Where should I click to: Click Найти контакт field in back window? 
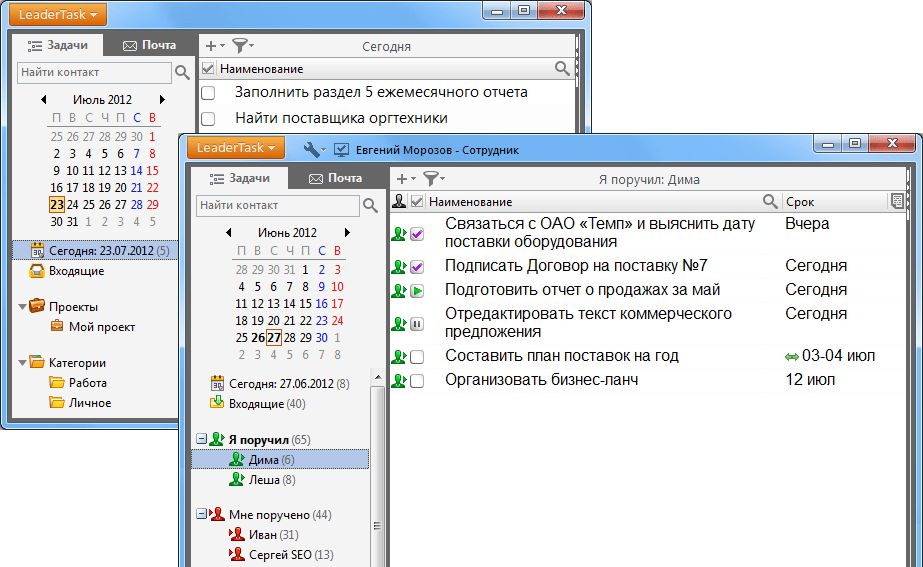pos(94,72)
